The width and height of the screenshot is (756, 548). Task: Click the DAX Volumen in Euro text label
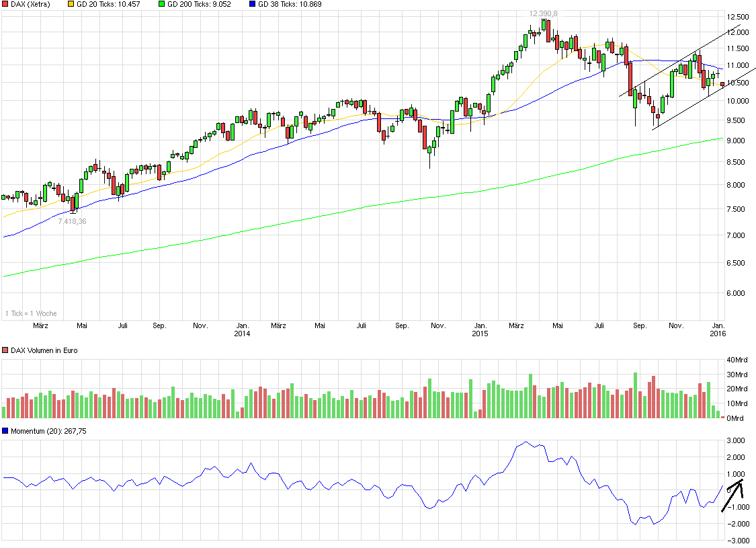[x=44, y=350]
